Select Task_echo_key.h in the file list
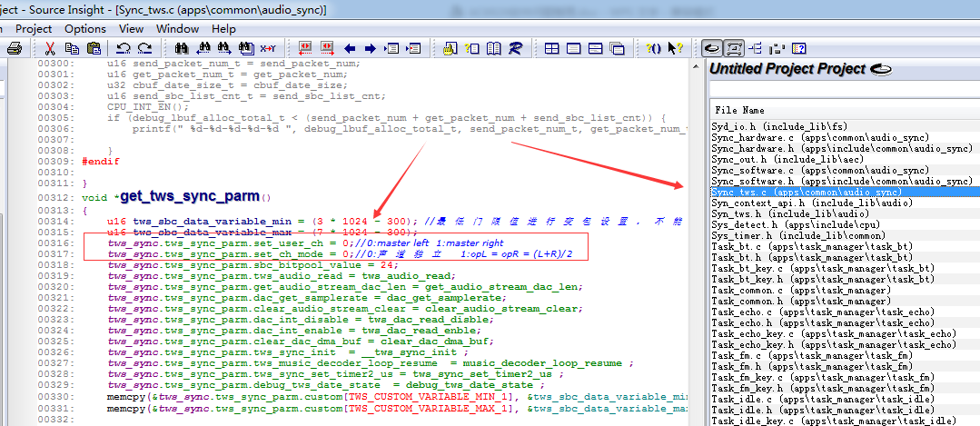The width and height of the screenshot is (980, 426). point(834,345)
